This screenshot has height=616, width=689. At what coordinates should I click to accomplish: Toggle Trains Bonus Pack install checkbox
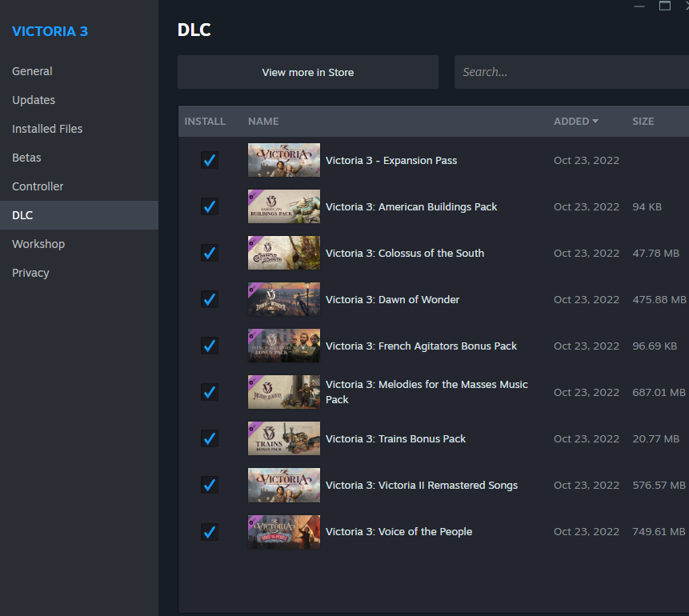(210, 438)
